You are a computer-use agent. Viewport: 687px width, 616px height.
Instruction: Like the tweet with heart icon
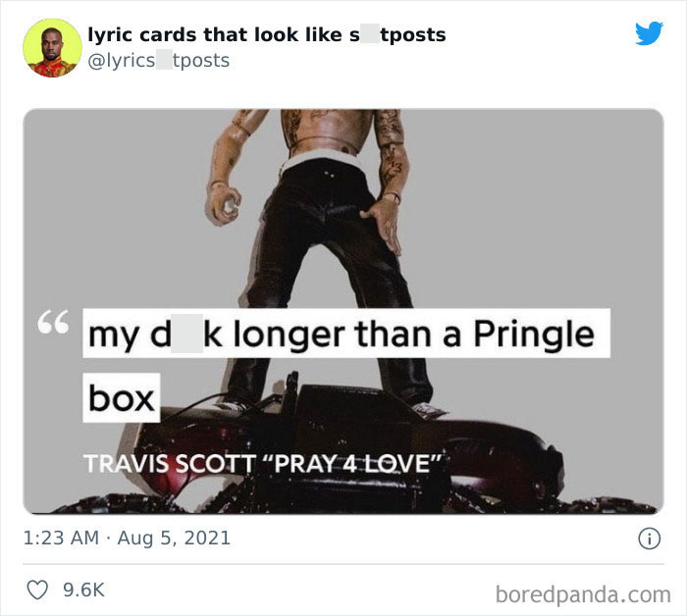[37, 590]
